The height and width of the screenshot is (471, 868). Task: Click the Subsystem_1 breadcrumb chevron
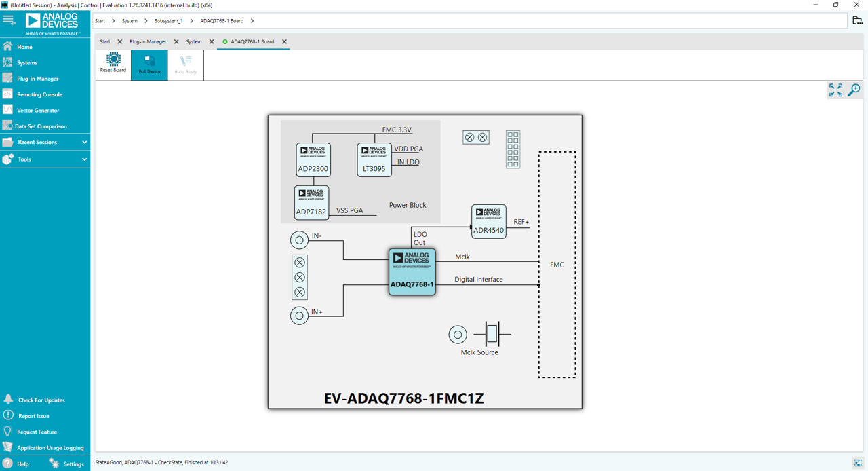191,20
